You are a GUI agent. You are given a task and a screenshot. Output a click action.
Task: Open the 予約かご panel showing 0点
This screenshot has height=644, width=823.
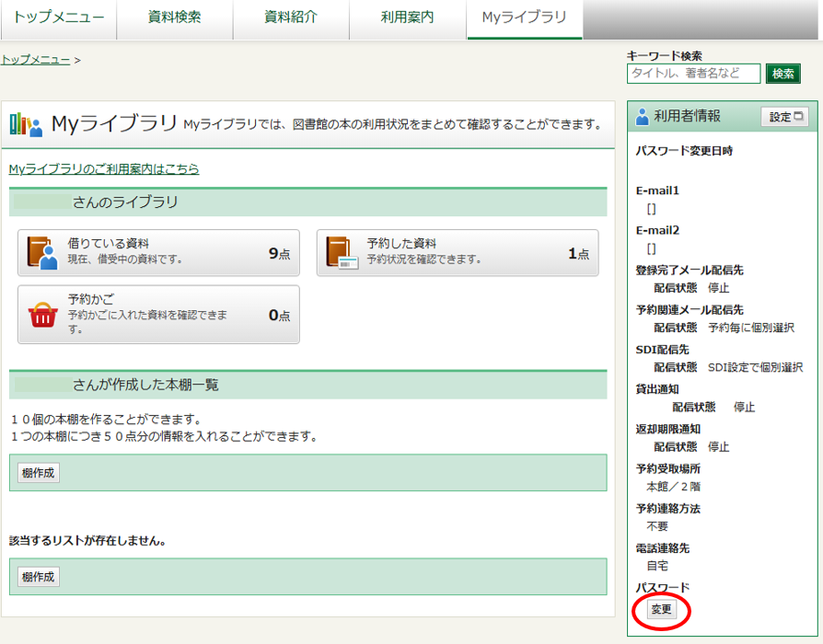click(158, 315)
